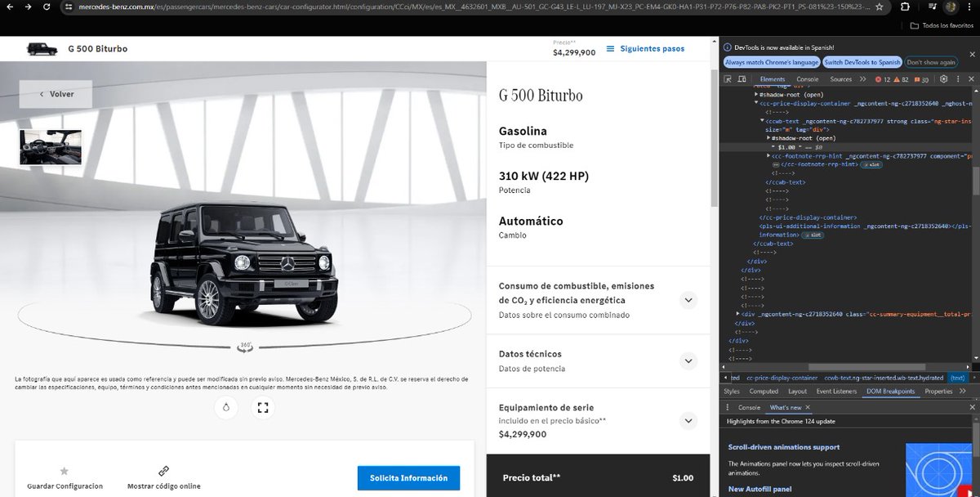Open the Siguientes pasos list menu
This screenshot has height=497, width=980.
pos(644,48)
